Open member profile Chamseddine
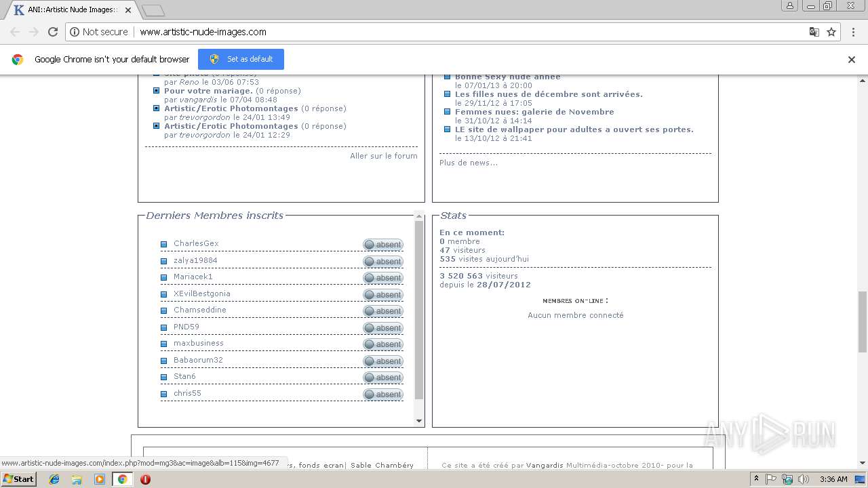Image resolution: width=868 pixels, height=488 pixels. point(200,310)
